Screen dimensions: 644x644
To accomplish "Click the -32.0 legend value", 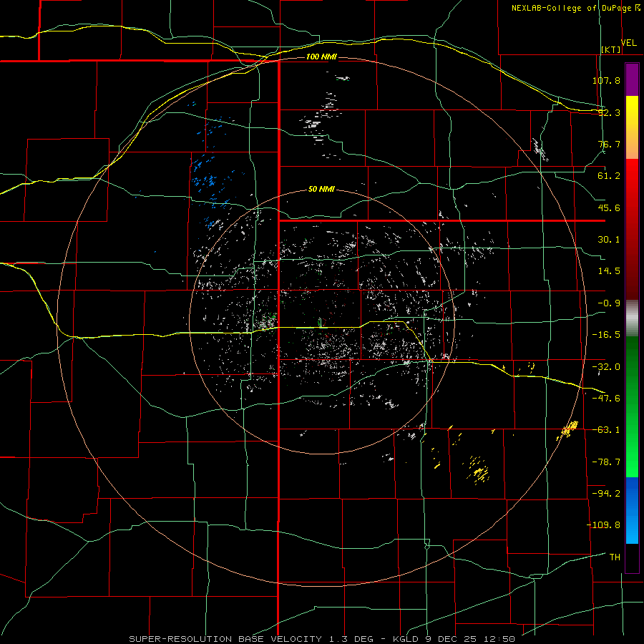I will click(606, 367).
